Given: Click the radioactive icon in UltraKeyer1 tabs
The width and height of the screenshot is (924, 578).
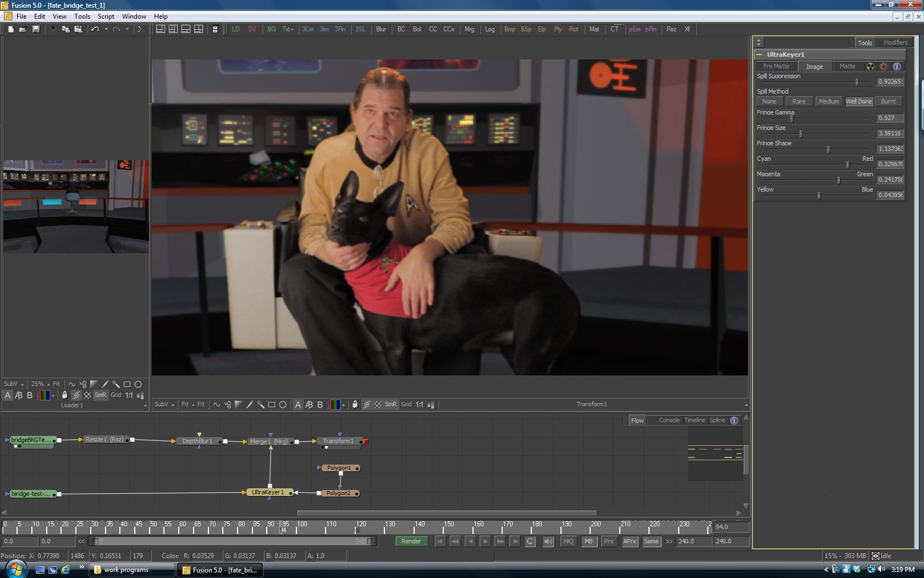Looking at the screenshot, I should (x=871, y=67).
